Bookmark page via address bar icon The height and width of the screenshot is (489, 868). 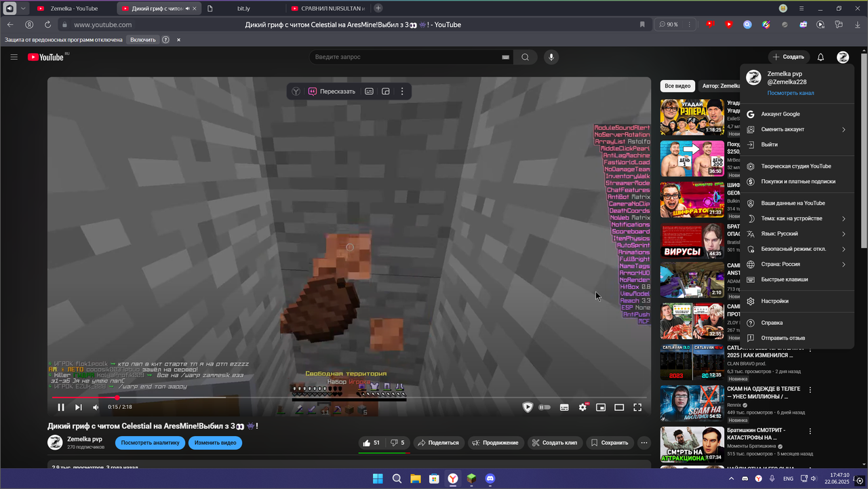click(x=642, y=24)
